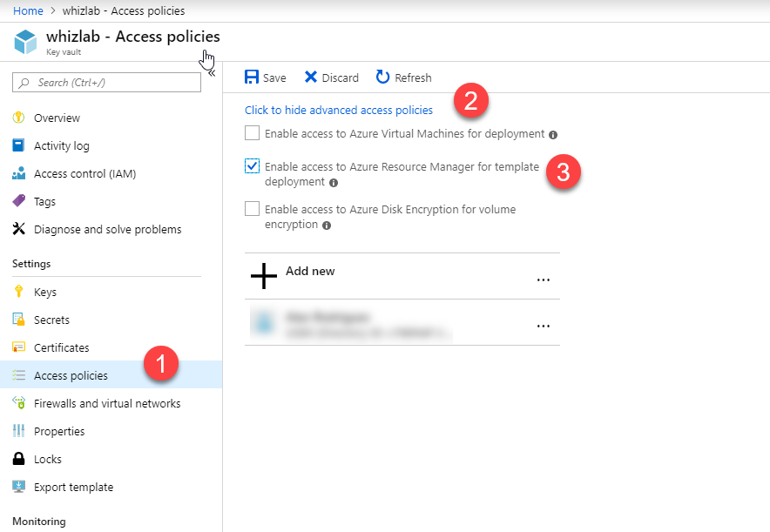The width and height of the screenshot is (770, 532).
Task: Click the large plus icon for Add new
Action: [264, 276]
